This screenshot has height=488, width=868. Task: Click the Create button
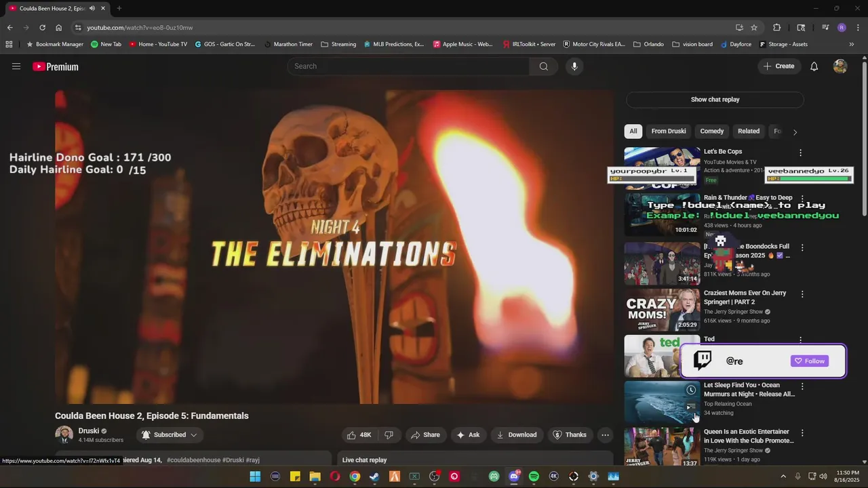pos(778,66)
